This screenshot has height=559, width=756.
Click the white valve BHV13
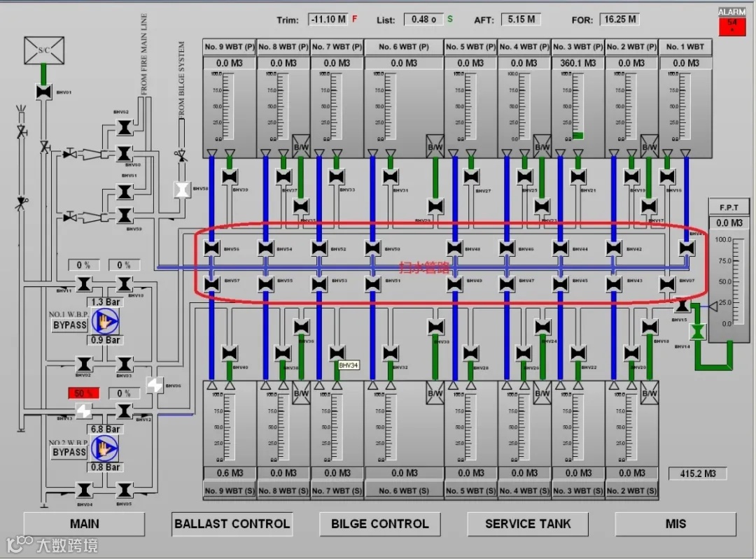[x=84, y=411]
